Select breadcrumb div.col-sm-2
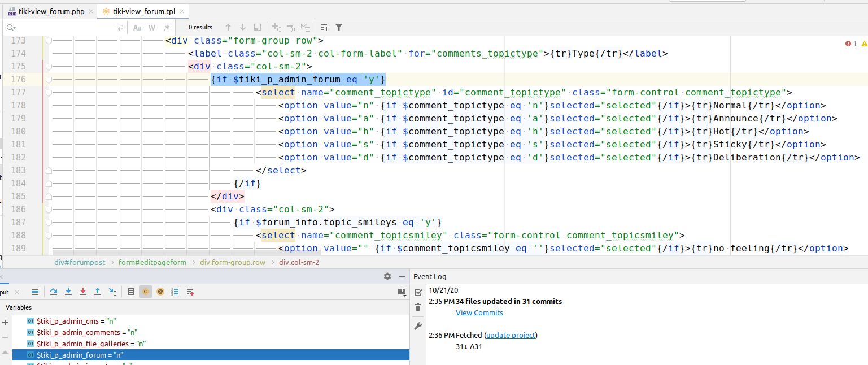The image size is (868, 365). (299, 263)
